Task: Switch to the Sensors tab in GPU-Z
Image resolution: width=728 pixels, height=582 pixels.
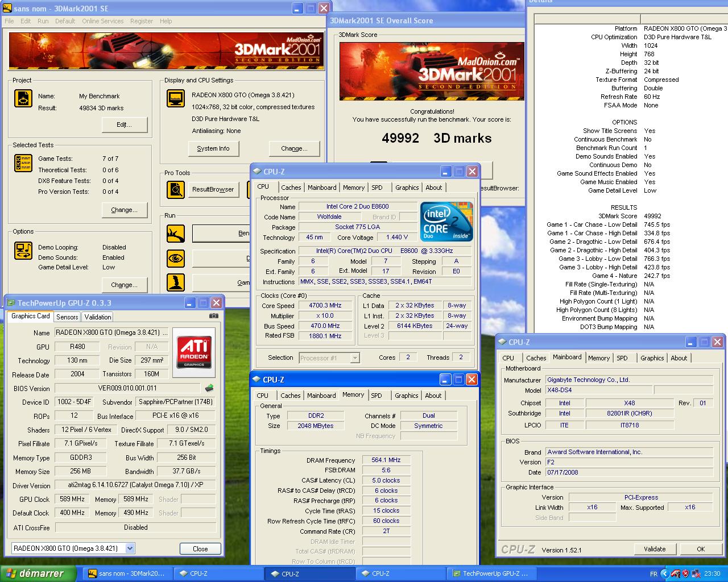Action: click(x=67, y=317)
